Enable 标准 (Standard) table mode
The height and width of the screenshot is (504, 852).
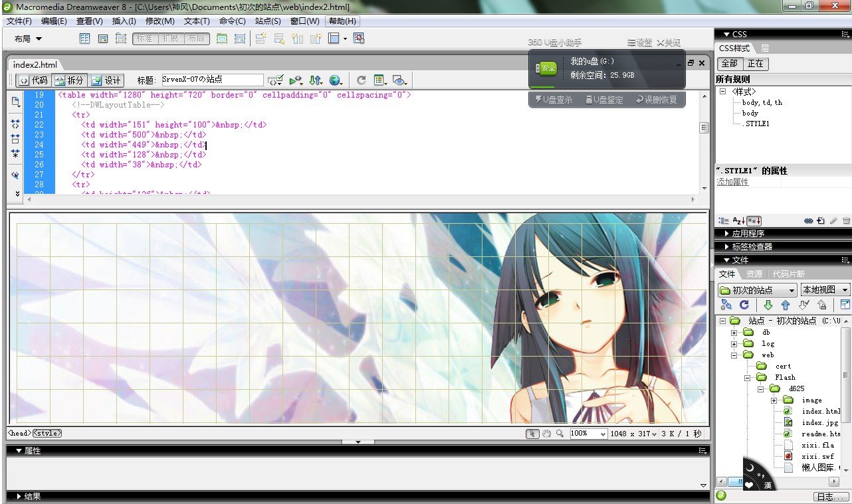(146, 38)
